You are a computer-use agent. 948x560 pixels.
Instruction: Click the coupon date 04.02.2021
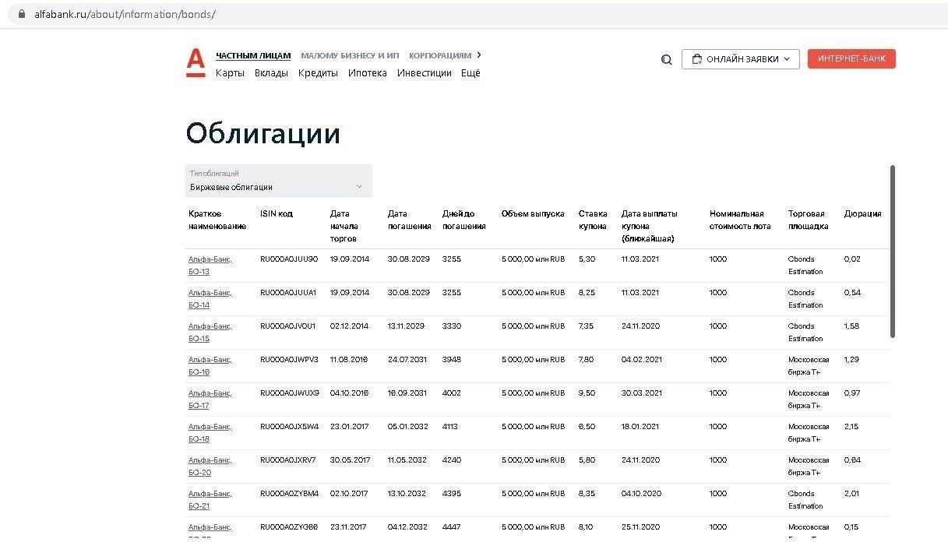tap(642, 360)
